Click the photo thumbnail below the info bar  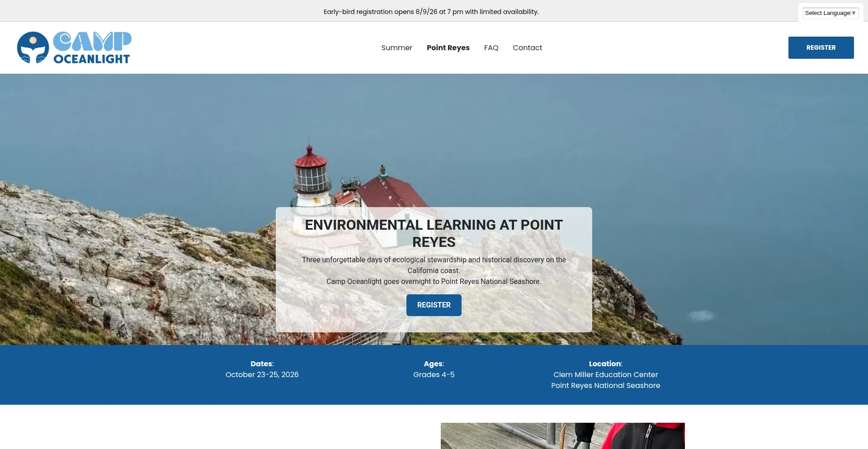pos(563,436)
